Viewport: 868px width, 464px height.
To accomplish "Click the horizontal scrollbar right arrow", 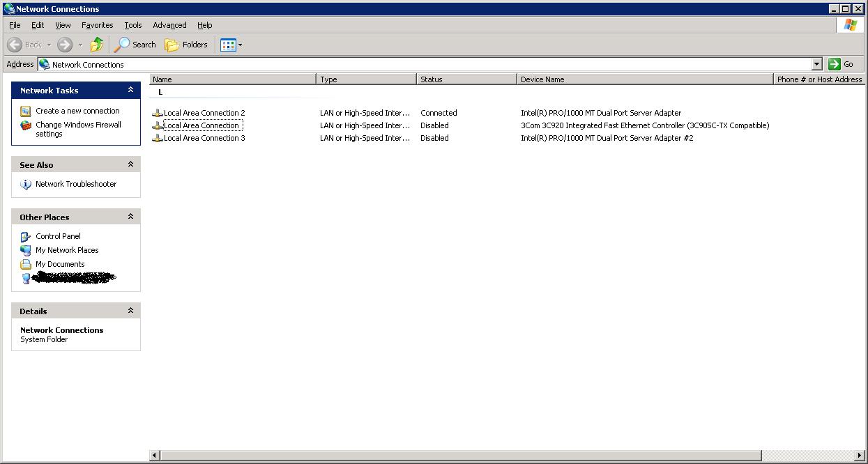I will pos(860,456).
